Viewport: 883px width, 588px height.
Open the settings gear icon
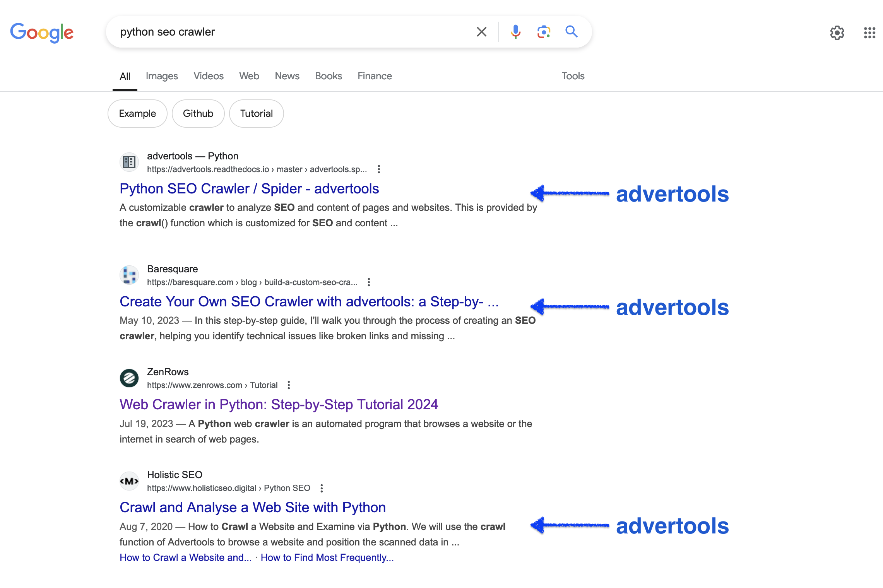coord(837,33)
